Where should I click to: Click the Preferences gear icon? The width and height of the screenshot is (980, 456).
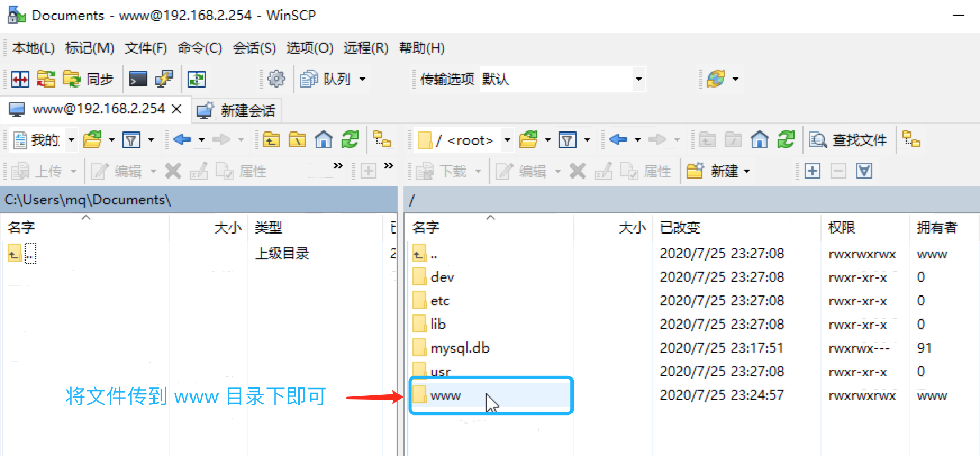[276, 79]
